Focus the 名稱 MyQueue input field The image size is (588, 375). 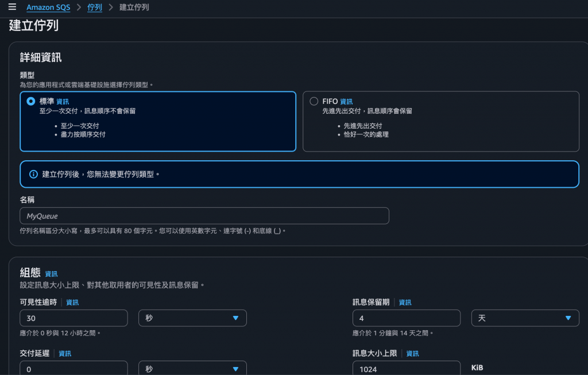tap(204, 216)
